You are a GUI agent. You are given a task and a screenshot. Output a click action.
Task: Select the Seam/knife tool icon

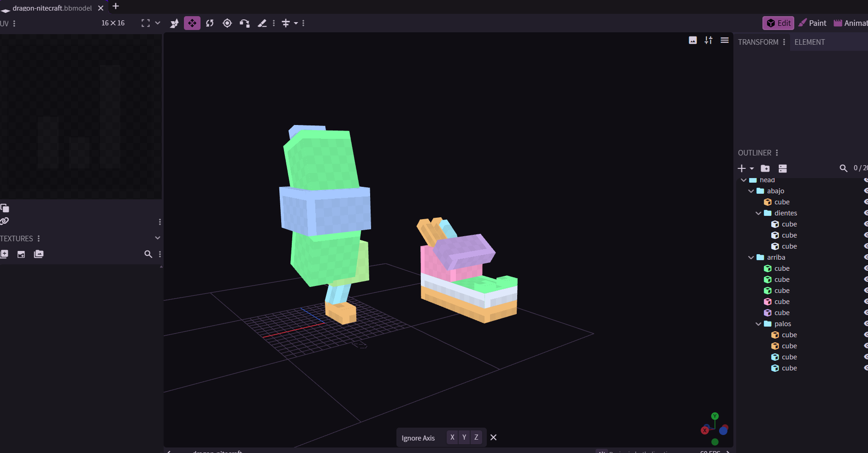pyautogui.click(x=262, y=23)
